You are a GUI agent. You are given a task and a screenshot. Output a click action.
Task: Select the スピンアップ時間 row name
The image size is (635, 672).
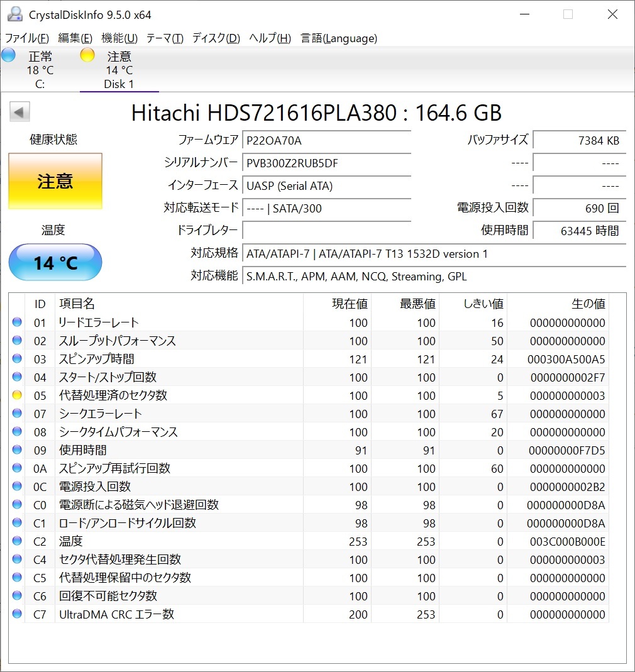(97, 359)
